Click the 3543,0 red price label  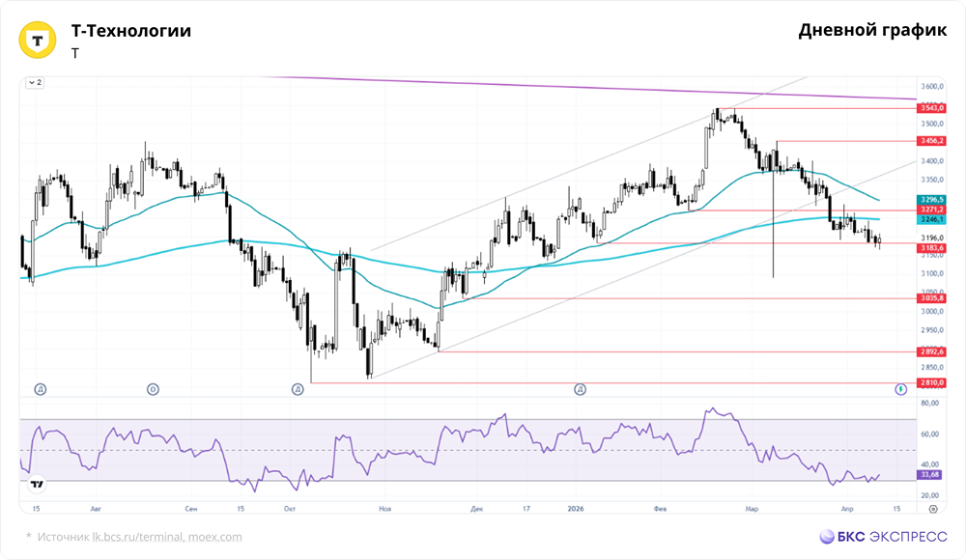(x=931, y=108)
